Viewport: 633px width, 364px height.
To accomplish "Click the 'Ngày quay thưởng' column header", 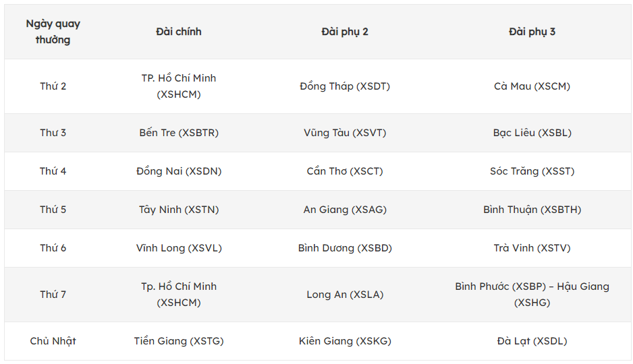I will point(53,32).
